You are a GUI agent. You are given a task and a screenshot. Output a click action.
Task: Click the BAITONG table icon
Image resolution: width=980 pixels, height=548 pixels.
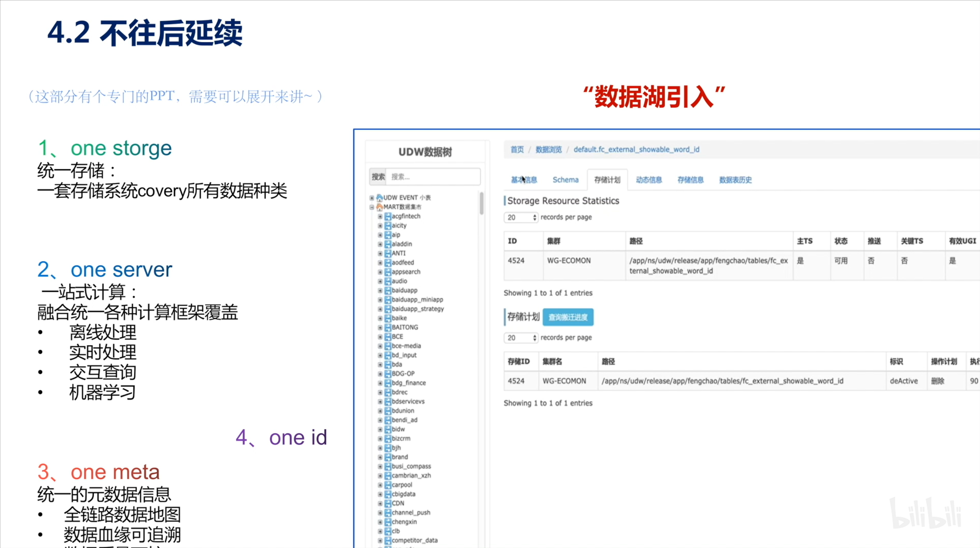(x=388, y=327)
